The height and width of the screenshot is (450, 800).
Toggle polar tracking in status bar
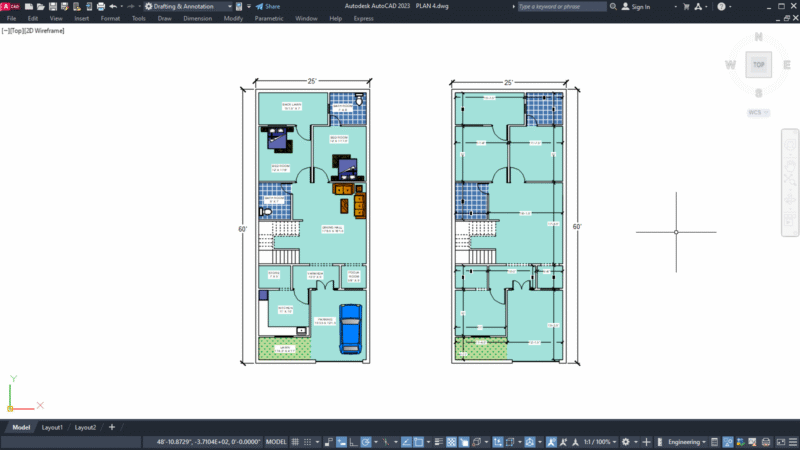tap(366, 442)
